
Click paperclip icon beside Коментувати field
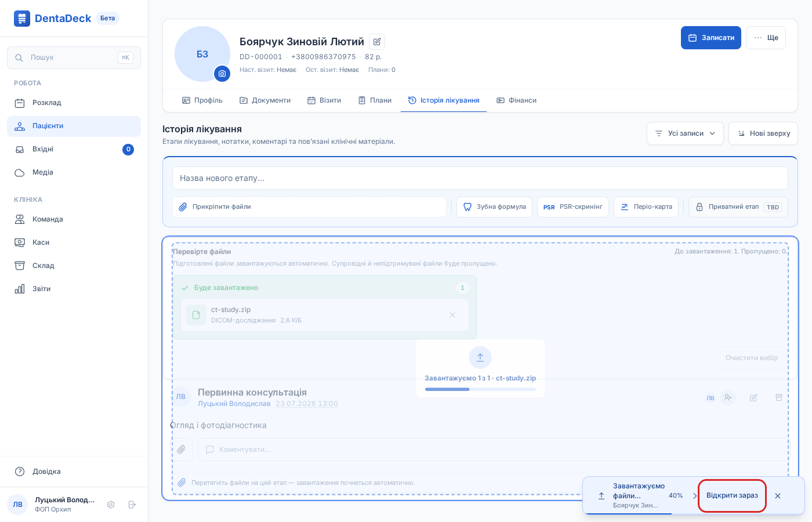pos(182,449)
